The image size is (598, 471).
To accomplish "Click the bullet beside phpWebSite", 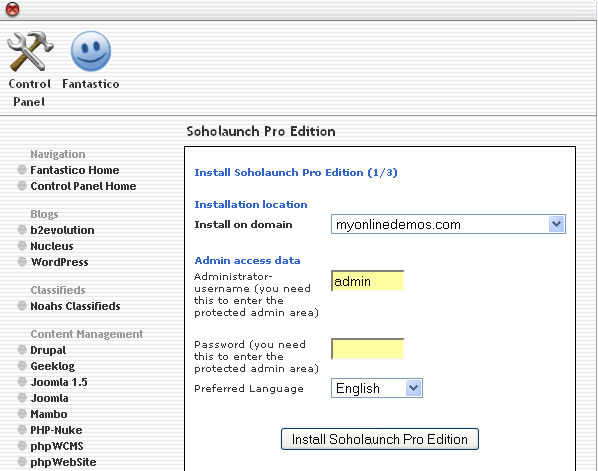I will (x=22, y=462).
